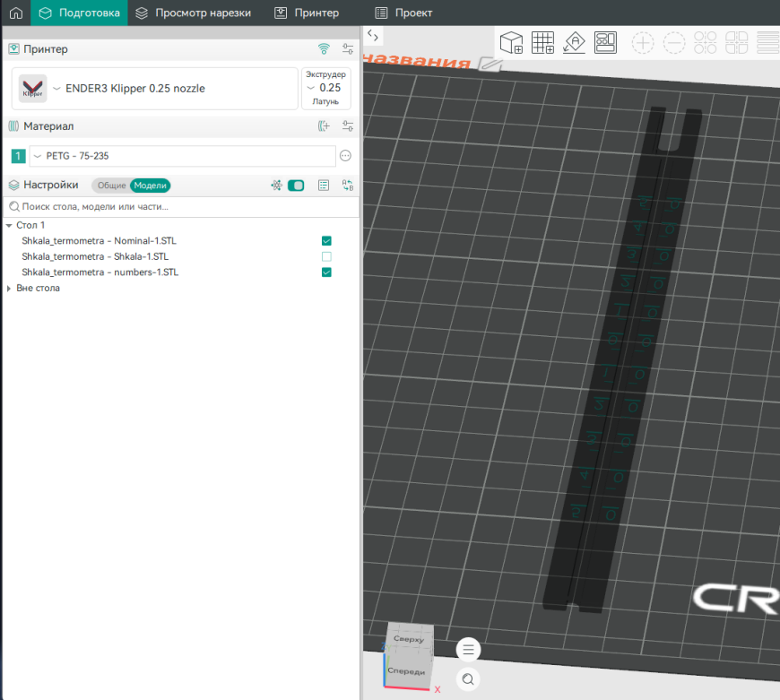Click the canvas zoom magnifier button
780x700 pixels.
point(468,679)
